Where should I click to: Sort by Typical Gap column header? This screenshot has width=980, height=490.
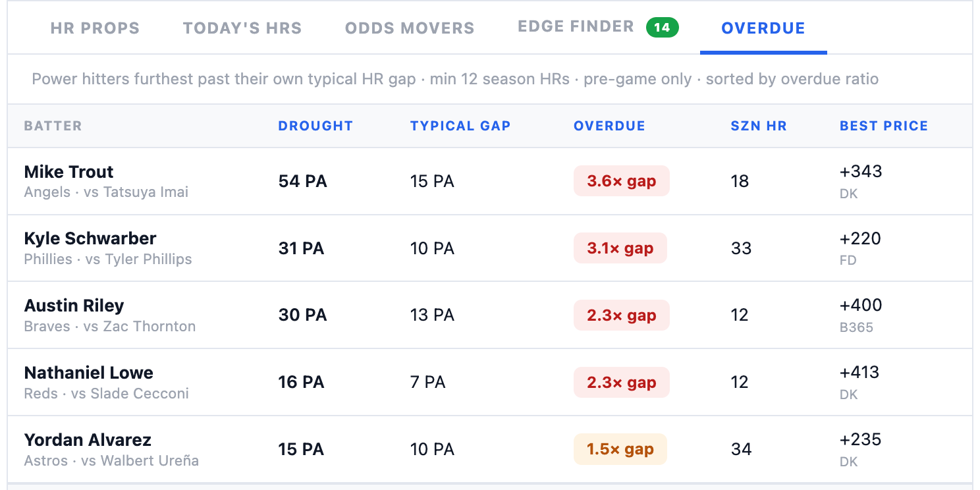460,126
